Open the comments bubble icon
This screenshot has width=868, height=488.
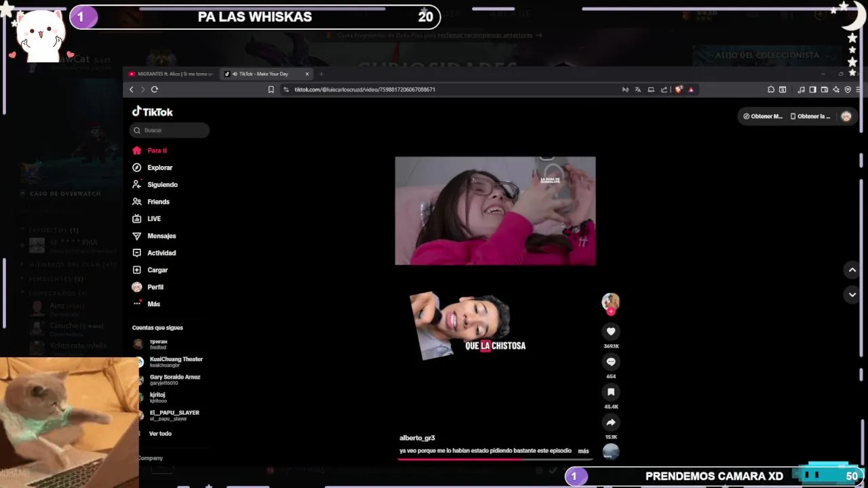pyautogui.click(x=611, y=361)
